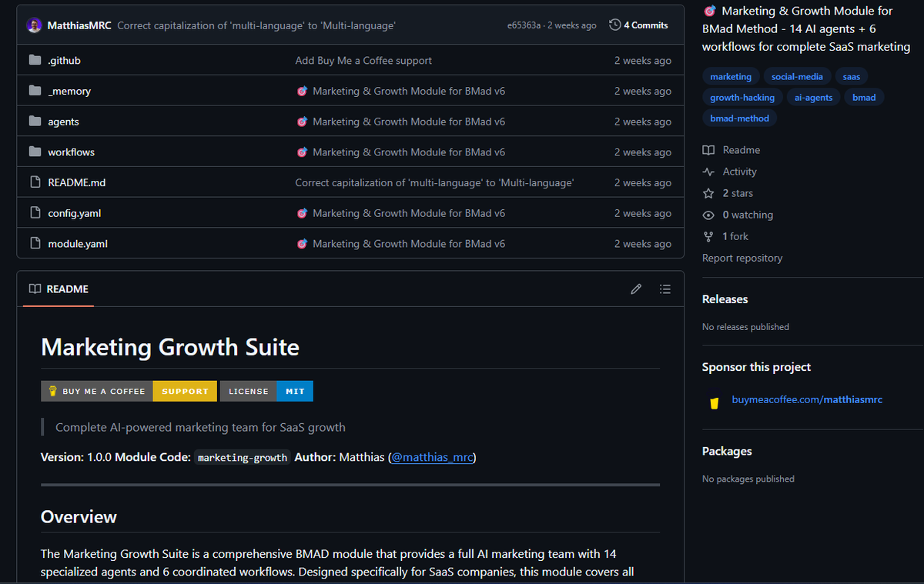Click the star icon beside 2 stars
924x584 pixels.
click(709, 193)
